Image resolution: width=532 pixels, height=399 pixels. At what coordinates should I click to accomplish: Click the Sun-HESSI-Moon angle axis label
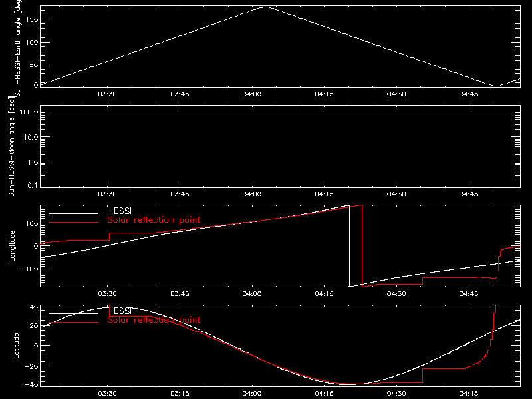click(x=11, y=146)
